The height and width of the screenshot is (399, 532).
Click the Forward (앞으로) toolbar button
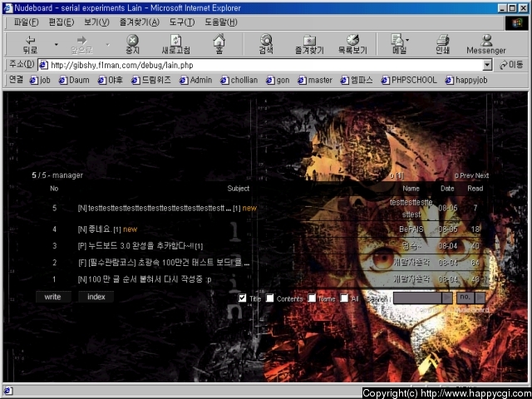81,45
